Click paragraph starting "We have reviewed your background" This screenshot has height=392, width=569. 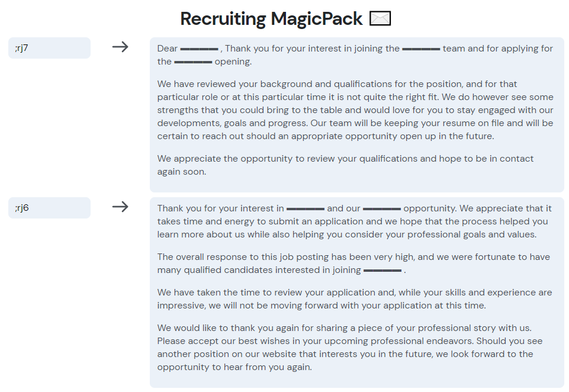point(355,110)
